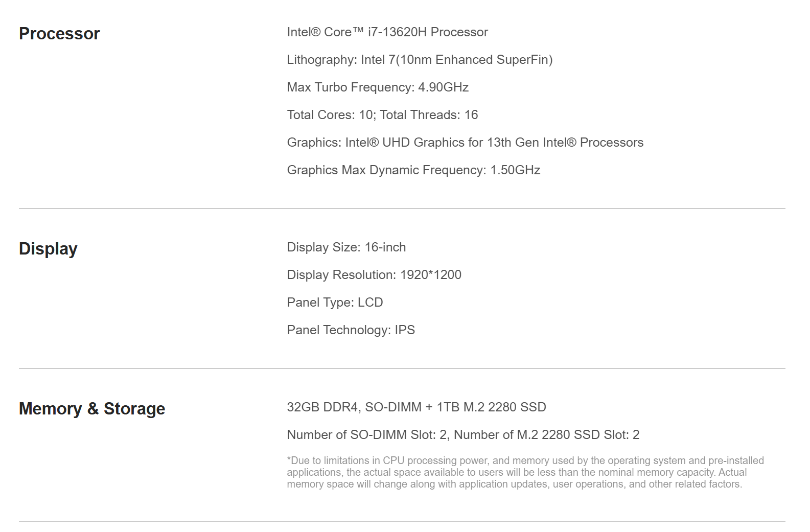Click the Intel UHD Graphics line
810x532 pixels.
tap(465, 143)
